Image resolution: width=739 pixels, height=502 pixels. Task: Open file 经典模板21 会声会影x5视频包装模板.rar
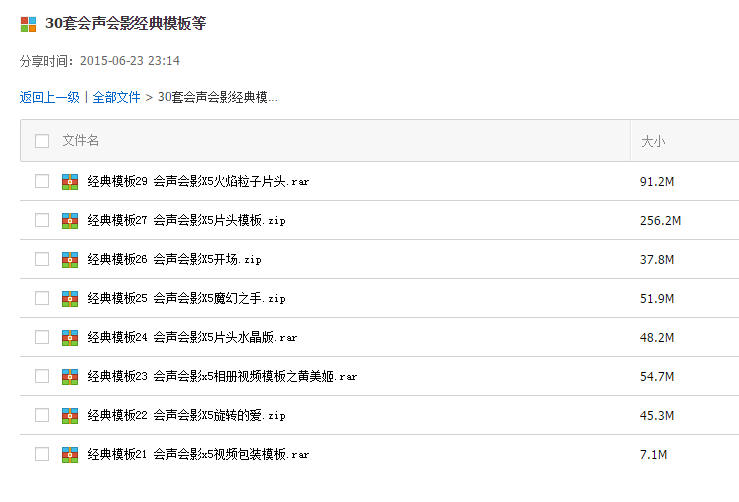pos(198,455)
